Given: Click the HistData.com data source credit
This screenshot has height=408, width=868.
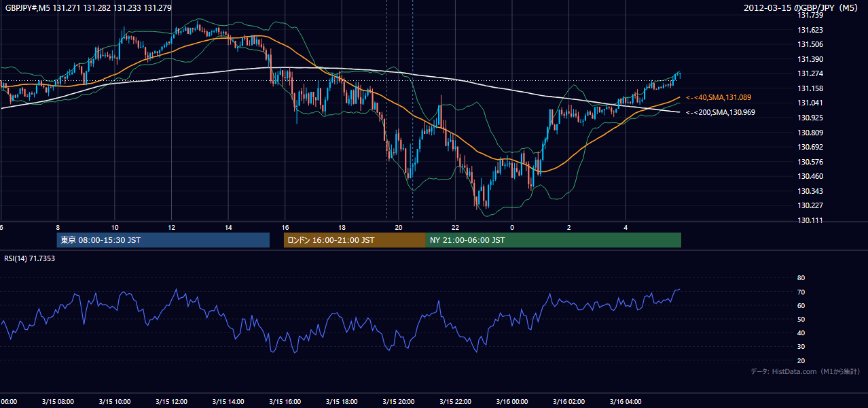Looking at the screenshot, I should pyautogui.click(x=806, y=371).
